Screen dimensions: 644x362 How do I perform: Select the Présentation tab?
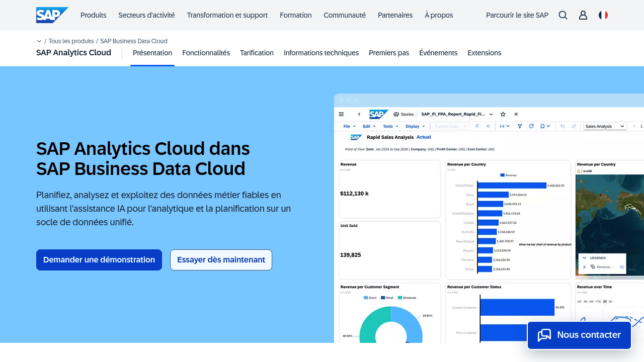152,53
